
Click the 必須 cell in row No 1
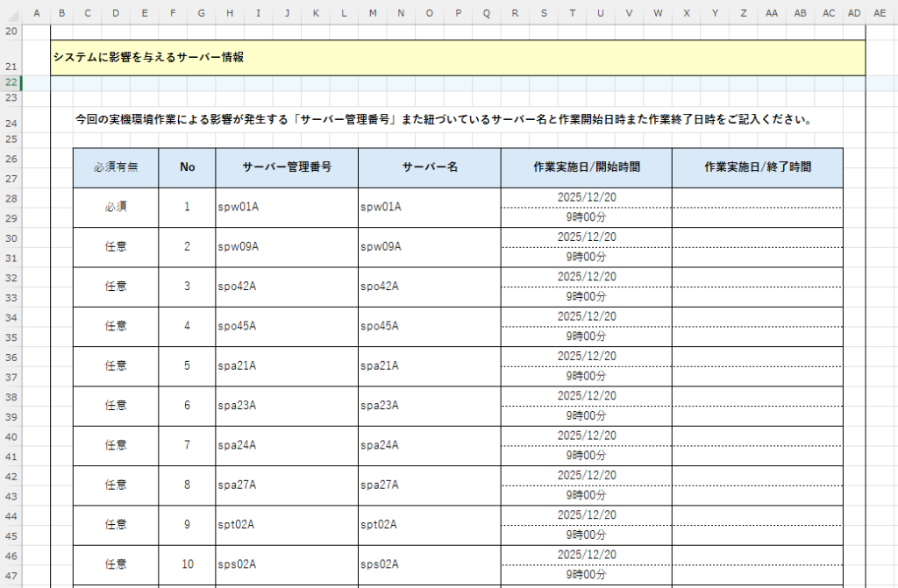point(116,207)
